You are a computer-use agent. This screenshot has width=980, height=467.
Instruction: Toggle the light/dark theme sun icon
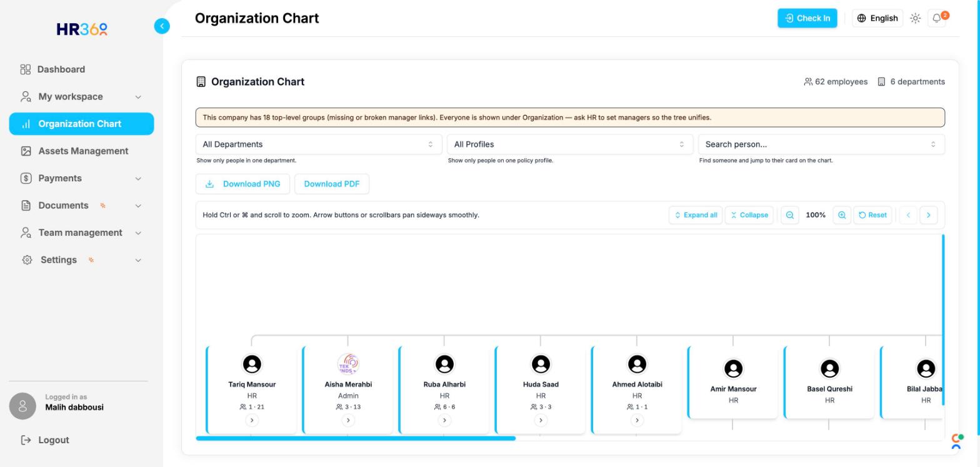pyautogui.click(x=915, y=18)
